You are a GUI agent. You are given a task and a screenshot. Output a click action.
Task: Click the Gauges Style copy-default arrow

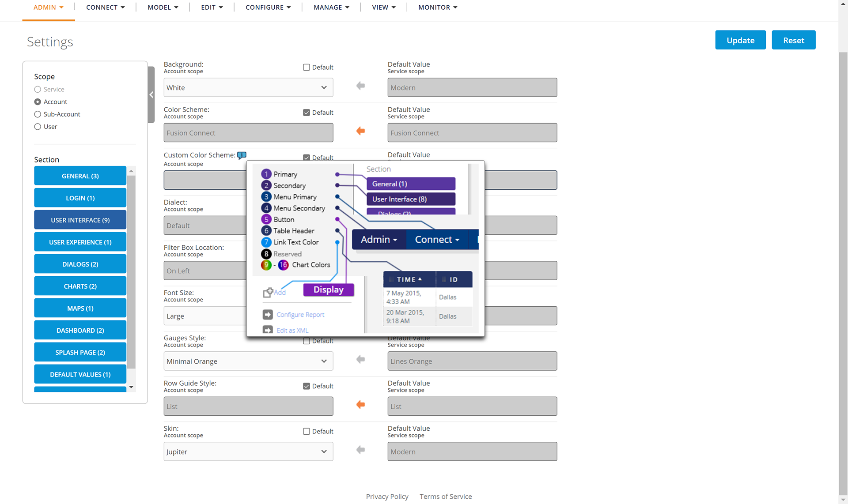[360, 359]
